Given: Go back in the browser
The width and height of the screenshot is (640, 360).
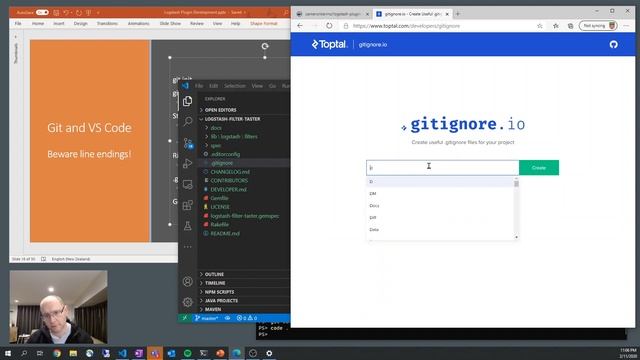Looking at the screenshot, I should click(300, 26).
